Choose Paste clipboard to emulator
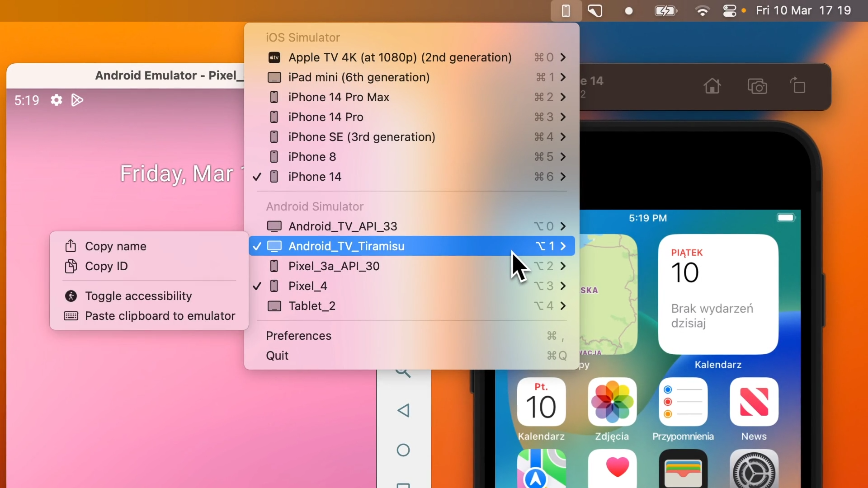The height and width of the screenshot is (488, 868). tap(160, 316)
